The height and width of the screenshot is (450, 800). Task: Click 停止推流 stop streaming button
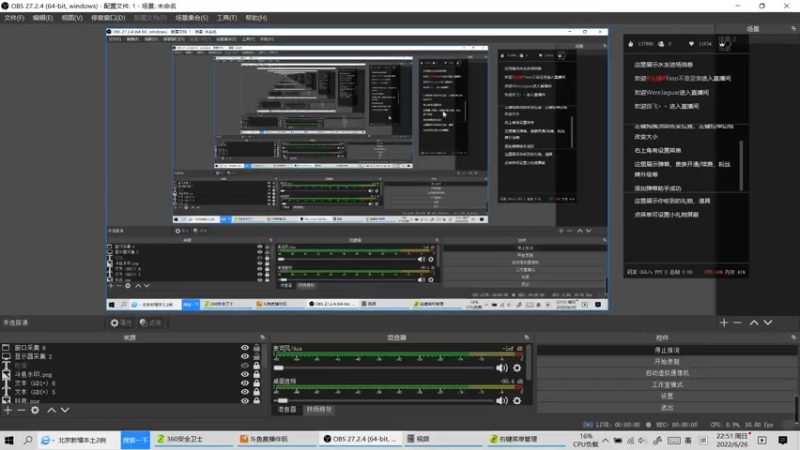(x=667, y=350)
